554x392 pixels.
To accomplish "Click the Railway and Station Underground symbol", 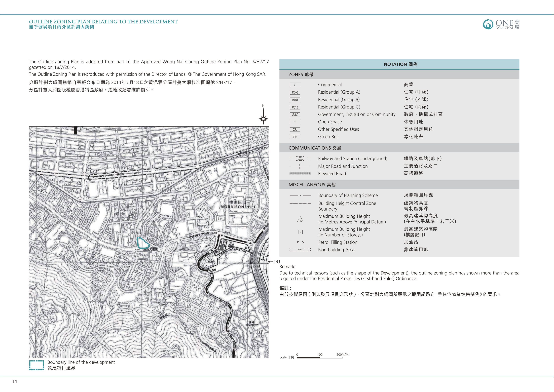I will [x=300, y=159].
